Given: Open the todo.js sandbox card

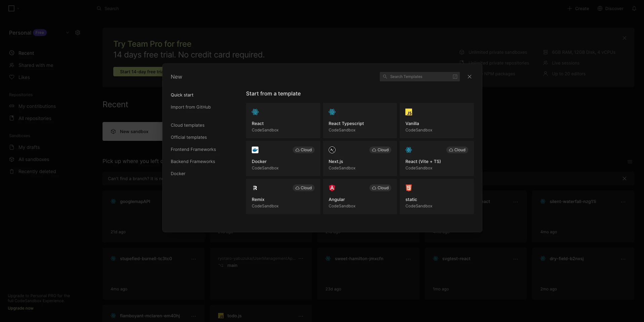Looking at the screenshot, I should coord(261,313).
